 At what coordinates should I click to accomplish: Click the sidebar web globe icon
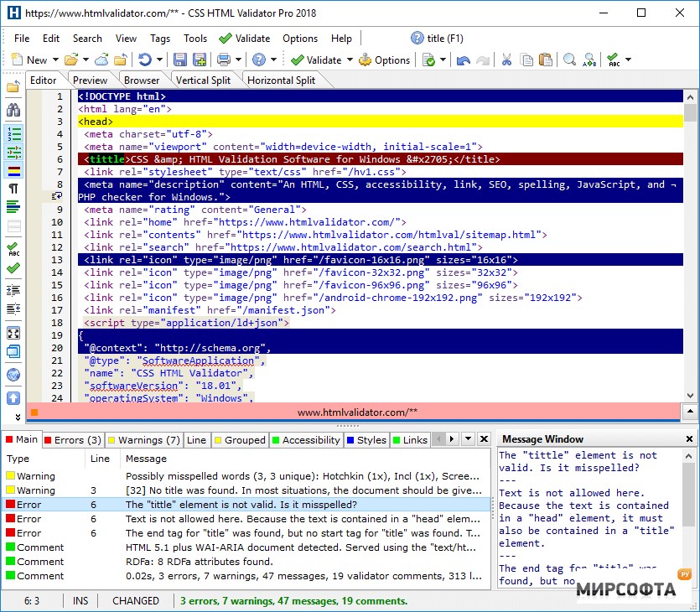pos(13,375)
